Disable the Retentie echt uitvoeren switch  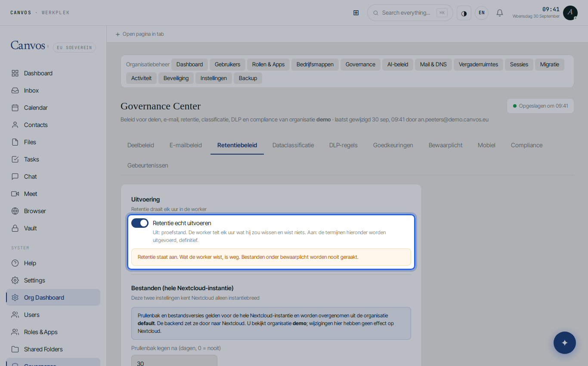coord(140,223)
